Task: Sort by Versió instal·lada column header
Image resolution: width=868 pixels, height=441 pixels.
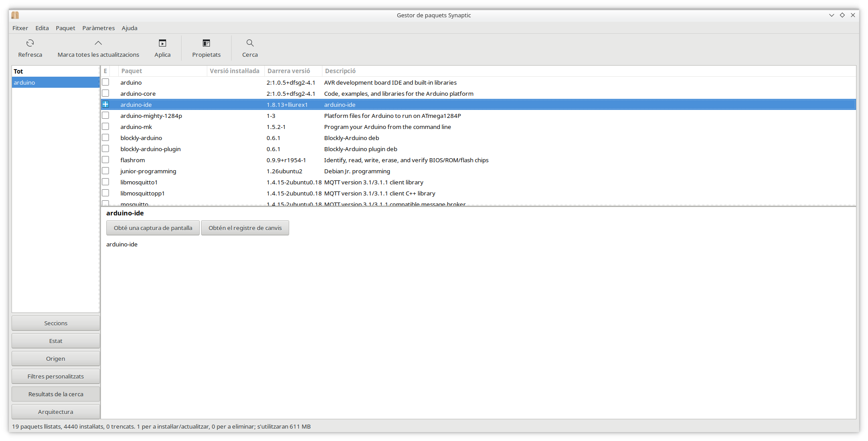Action: pyautogui.click(x=236, y=71)
